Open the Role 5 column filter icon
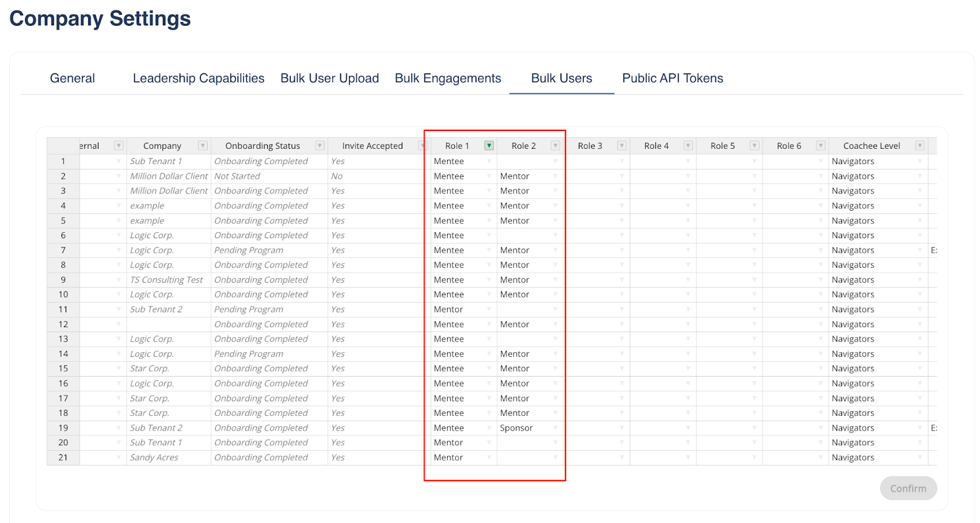 [755, 146]
